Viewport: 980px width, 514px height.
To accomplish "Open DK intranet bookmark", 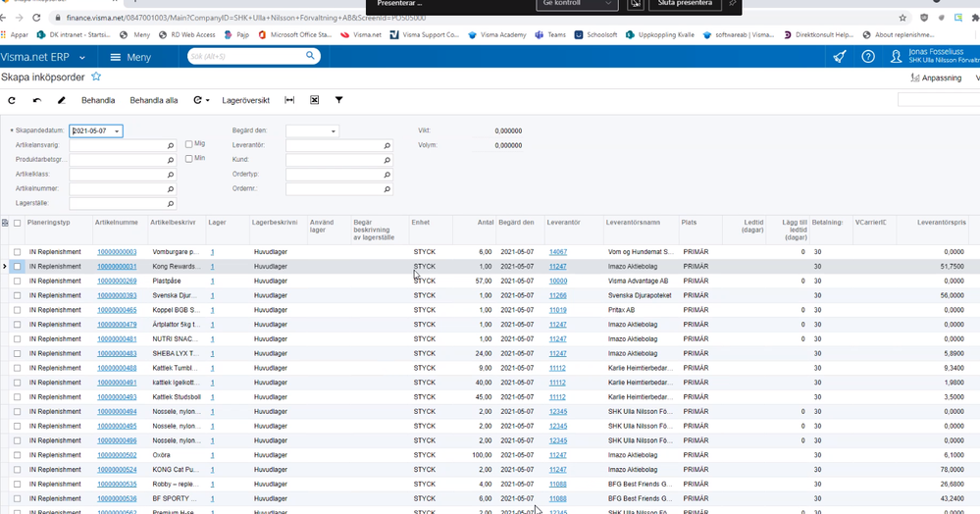I will tap(74, 35).
